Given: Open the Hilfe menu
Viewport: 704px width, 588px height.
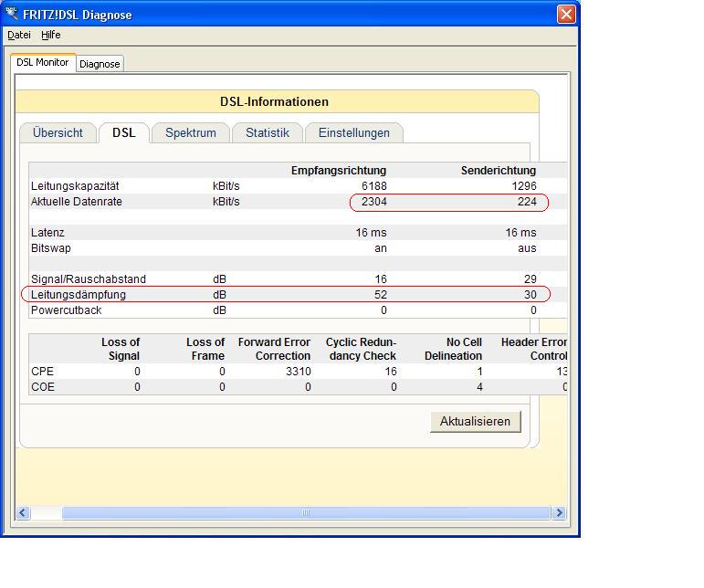Looking at the screenshot, I should pyautogui.click(x=51, y=35).
